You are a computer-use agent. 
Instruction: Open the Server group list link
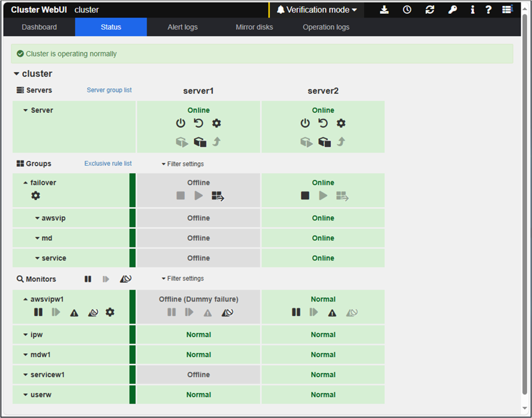pos(109,90)
